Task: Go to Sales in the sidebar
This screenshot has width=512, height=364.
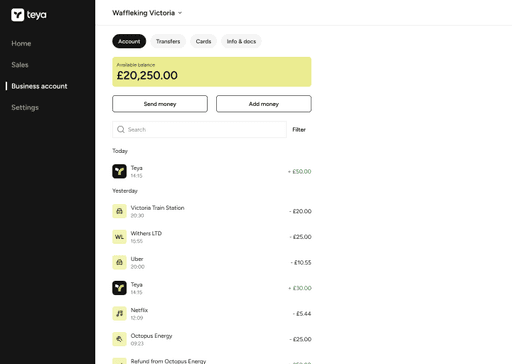Action: [20, 65]
